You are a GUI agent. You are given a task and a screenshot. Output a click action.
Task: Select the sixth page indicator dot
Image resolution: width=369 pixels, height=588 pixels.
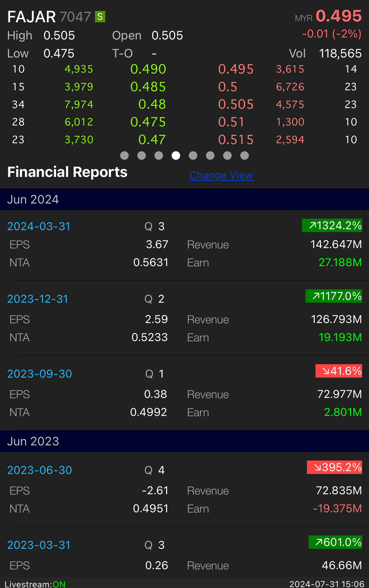pos(210,156)
